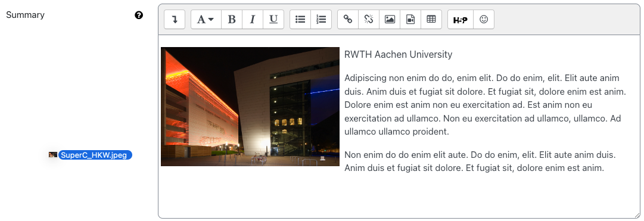Image resolution: width=644 pixels, height=221 pixels.
Task: Click the small SuperC_HKW.jpeg file thumbnail icon
Action: tap(52, 155)
